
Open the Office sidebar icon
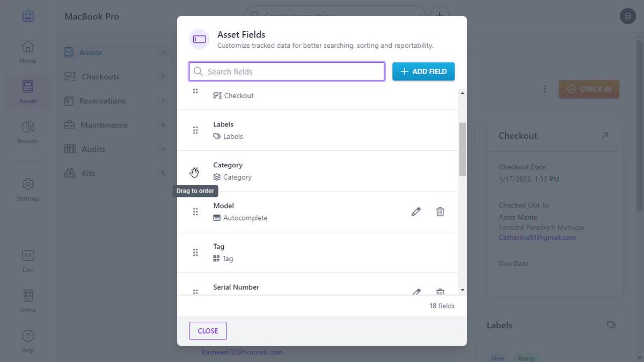tap(28, 301)
